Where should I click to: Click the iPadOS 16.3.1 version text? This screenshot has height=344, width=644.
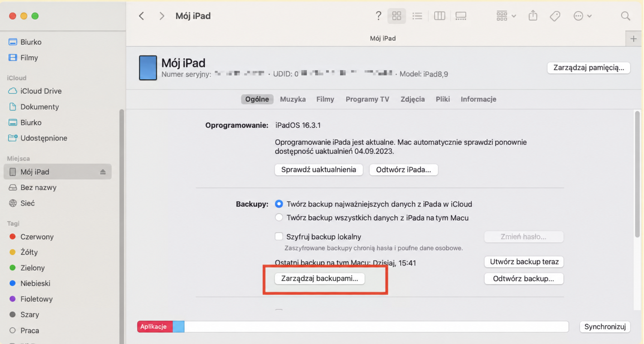pos(298,125)
